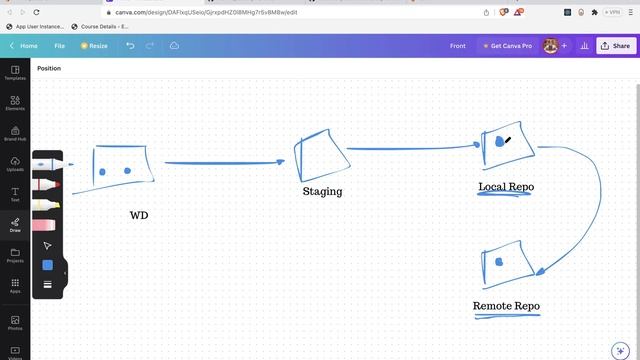Click the Resize option

point(94,46)
